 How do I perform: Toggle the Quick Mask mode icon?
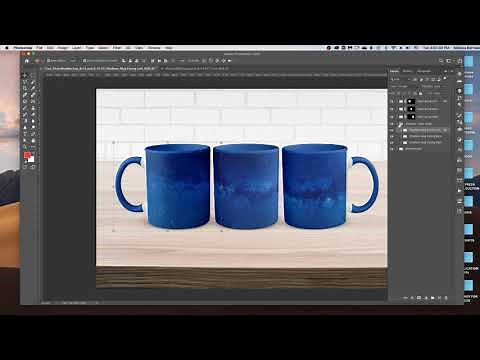pos(26,167)
